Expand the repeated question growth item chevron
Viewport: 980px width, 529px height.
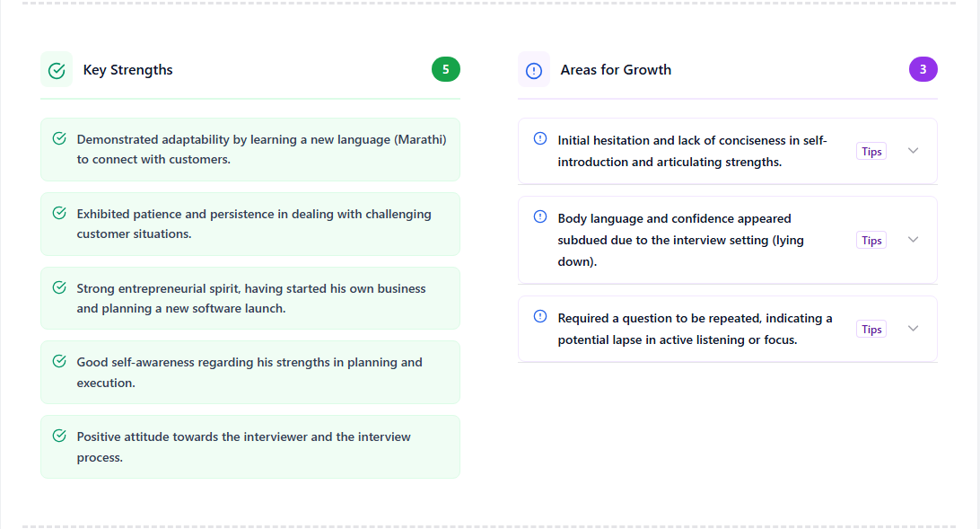tap(914, 329)
